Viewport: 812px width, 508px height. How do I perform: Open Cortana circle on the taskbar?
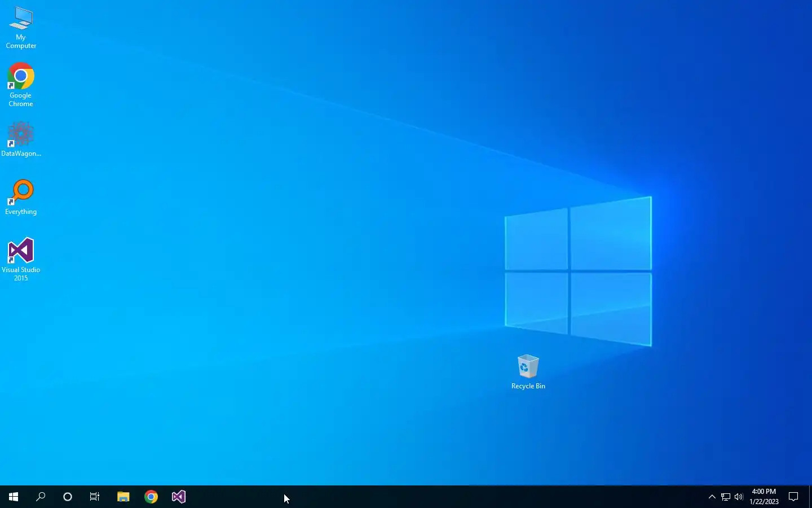coord(68,497)
